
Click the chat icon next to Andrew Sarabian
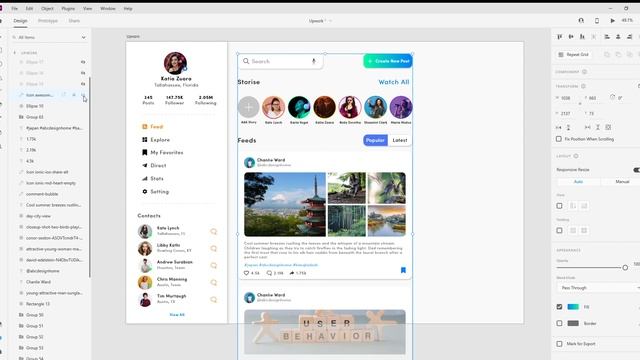[213, 266]
